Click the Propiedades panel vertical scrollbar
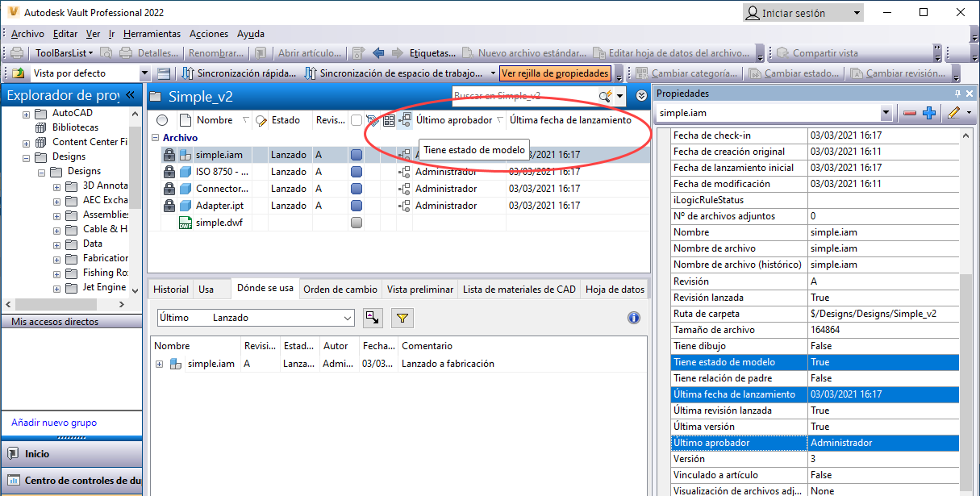The height and width of the screenshot is (496, 980). (x=967, y=311)
